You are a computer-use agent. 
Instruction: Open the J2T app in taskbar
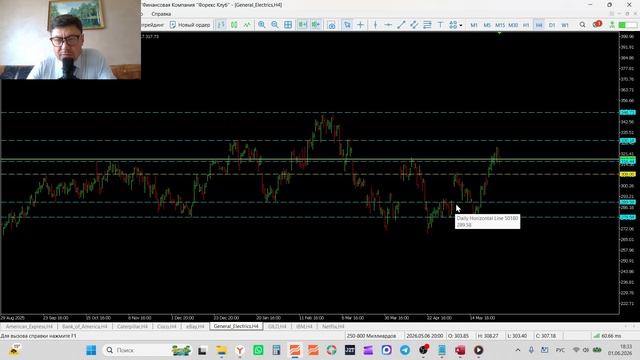[x=350, y=350]
